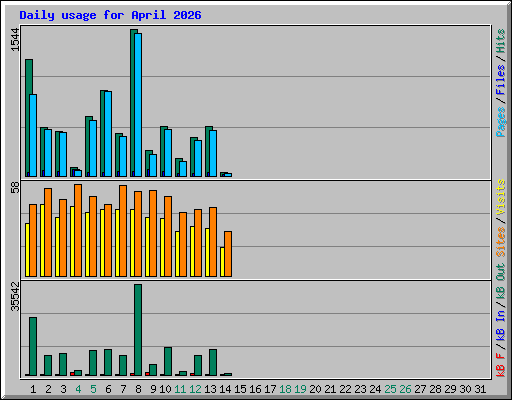Image resolution: width=512 pixels, height=400 pixels.
Task: Select day 20 on the date axis
Action: click(x=315, y=389)
